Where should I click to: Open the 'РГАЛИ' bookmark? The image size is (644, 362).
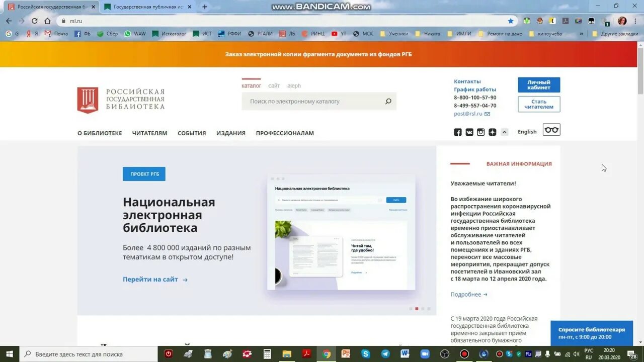tap(260, 34)
